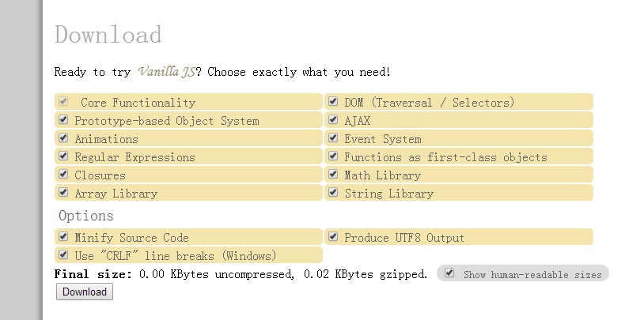This screenshot has width=644, height=320.
Task: Uncheck the Array Library checkbox
Action: coord(63,191)
